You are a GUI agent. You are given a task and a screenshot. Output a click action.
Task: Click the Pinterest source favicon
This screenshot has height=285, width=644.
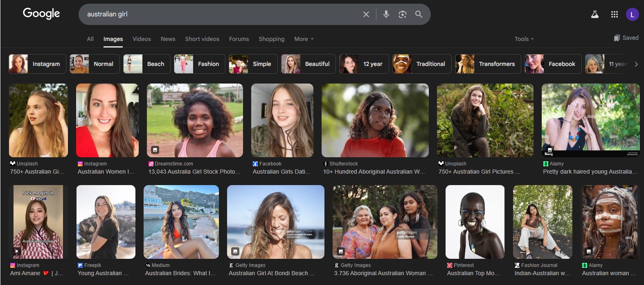coord(450,265)
